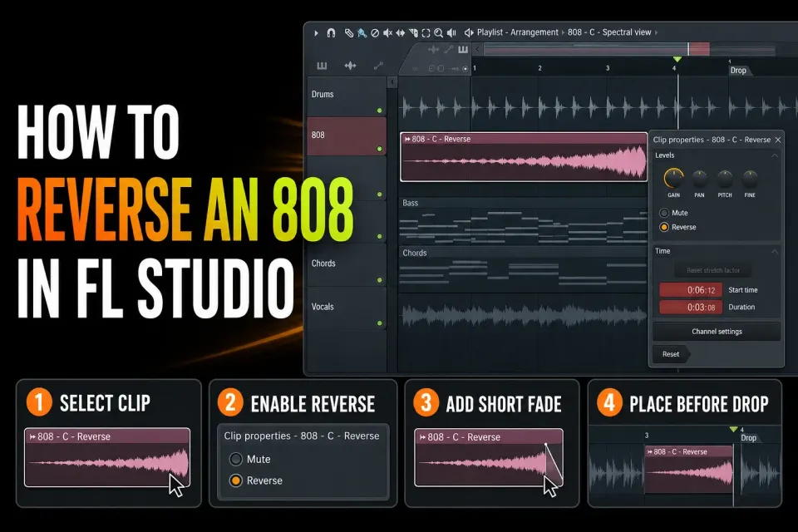Click the arrow between Arrangement and 808
Image resolution: width=798 pixels, height=532 pixels.
[x=563, y=32]
